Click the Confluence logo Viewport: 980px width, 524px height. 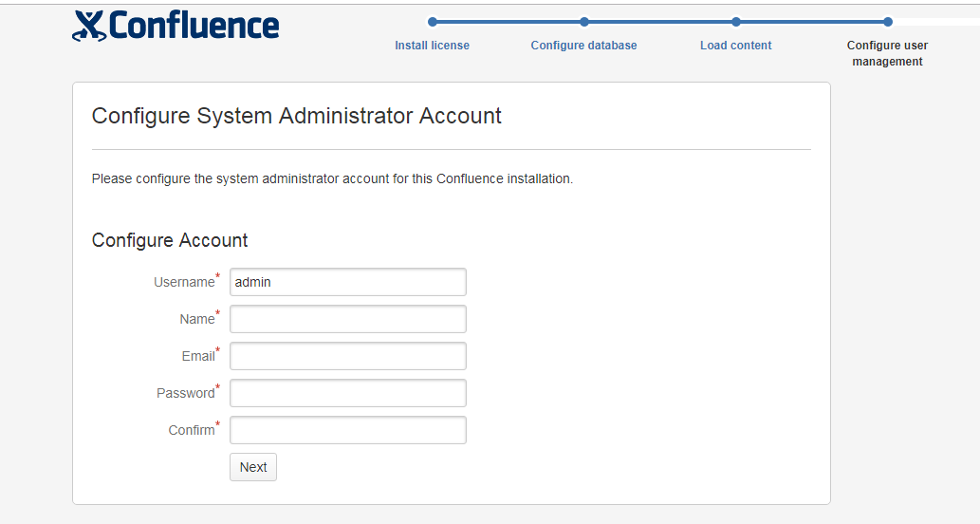pos(176,27)
